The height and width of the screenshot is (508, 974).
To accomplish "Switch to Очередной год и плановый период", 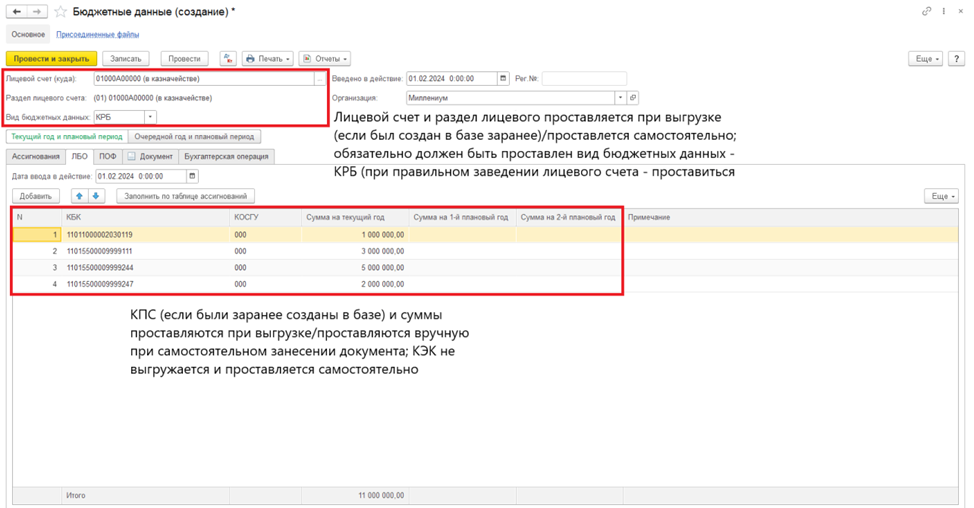I will 194,137.
